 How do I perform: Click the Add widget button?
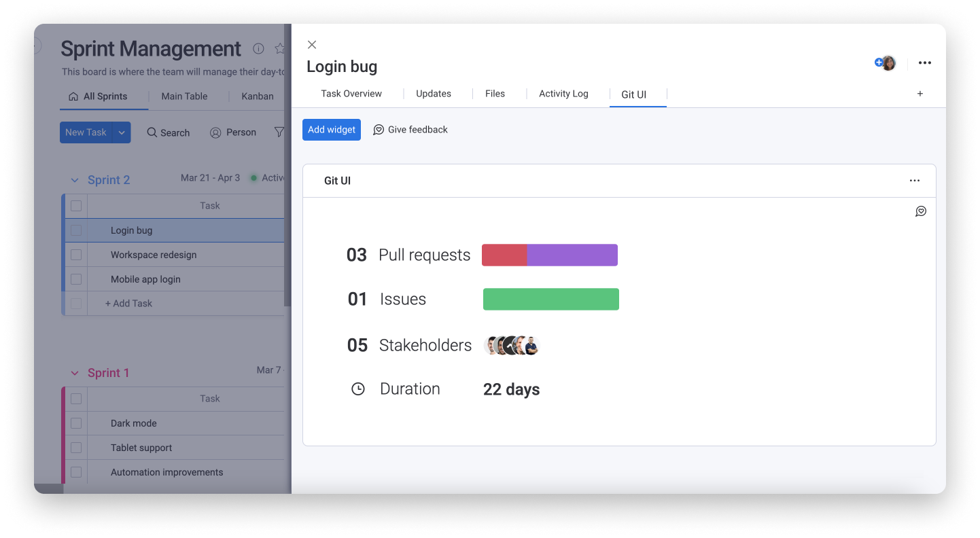click(x=331, y=129)
